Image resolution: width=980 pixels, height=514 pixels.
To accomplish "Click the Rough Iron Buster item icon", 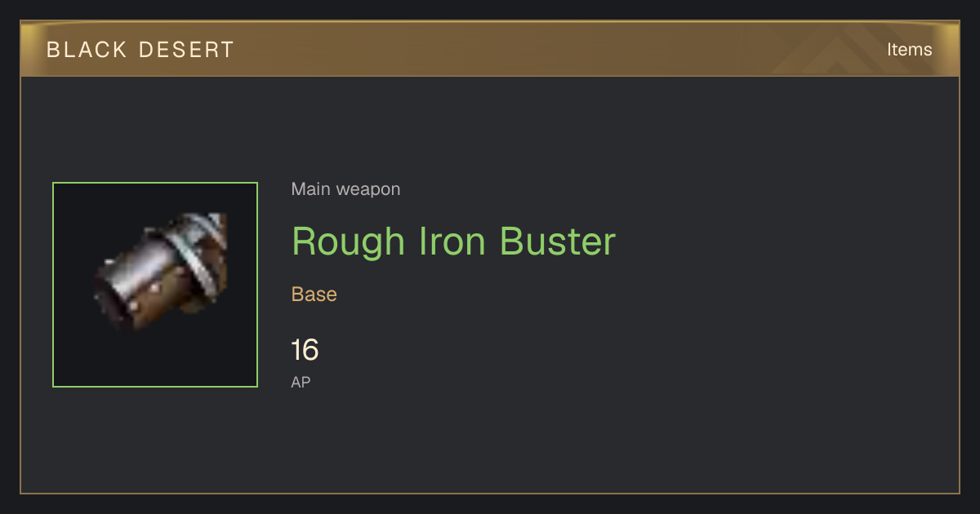I will (162, 273).
